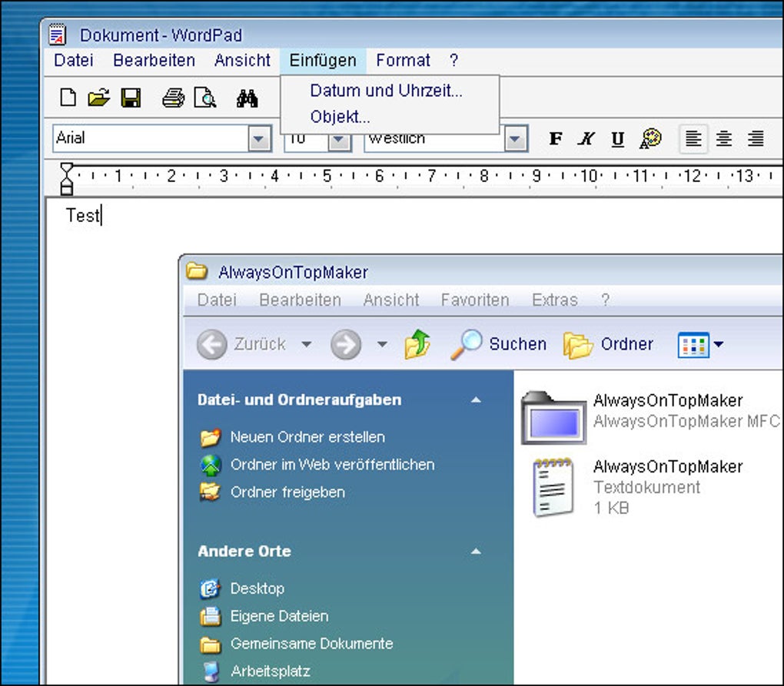Screen dimensions: 784x686
Task: Toggle underline formatting (U) in WordPad
Action: (618, 139)
